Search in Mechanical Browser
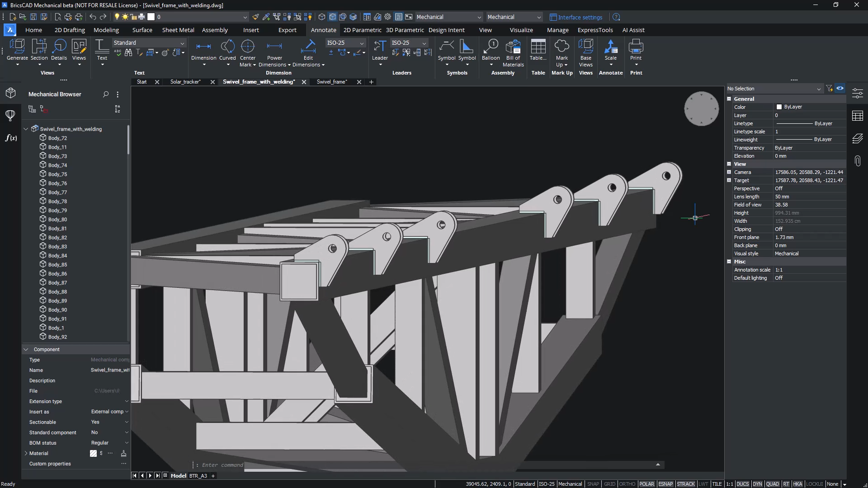This screenshot has width=868, height=488. 106,94
